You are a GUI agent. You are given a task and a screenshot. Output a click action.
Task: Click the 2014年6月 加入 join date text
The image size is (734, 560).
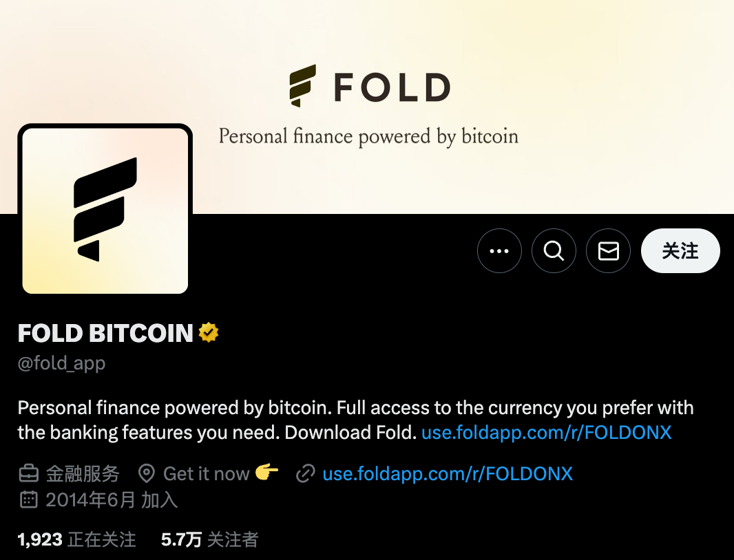112,499
